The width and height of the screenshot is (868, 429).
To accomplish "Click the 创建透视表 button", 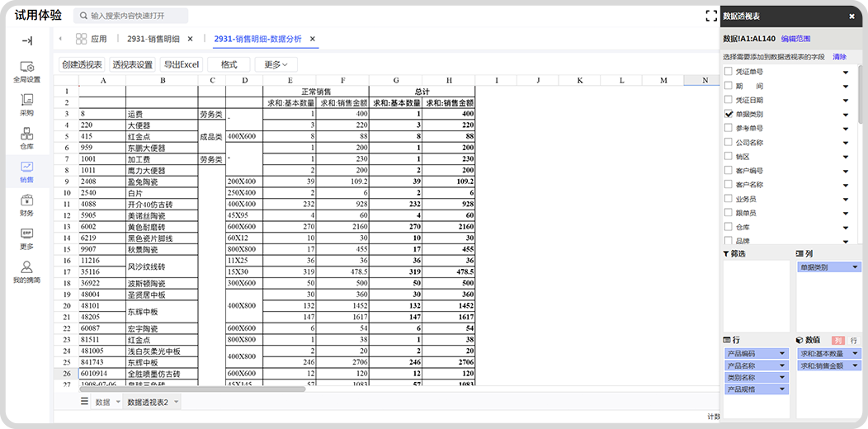I will (82, 65).
